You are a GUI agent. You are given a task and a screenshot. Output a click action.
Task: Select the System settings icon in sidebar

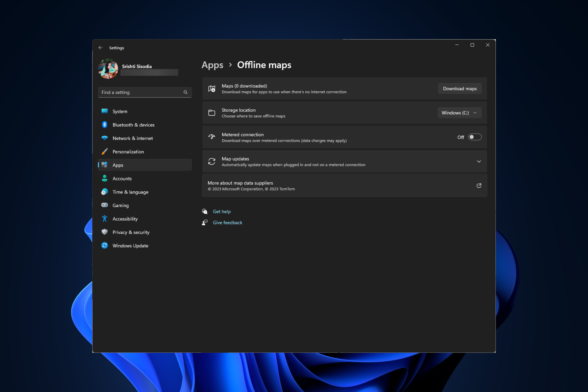coord(104,111)
